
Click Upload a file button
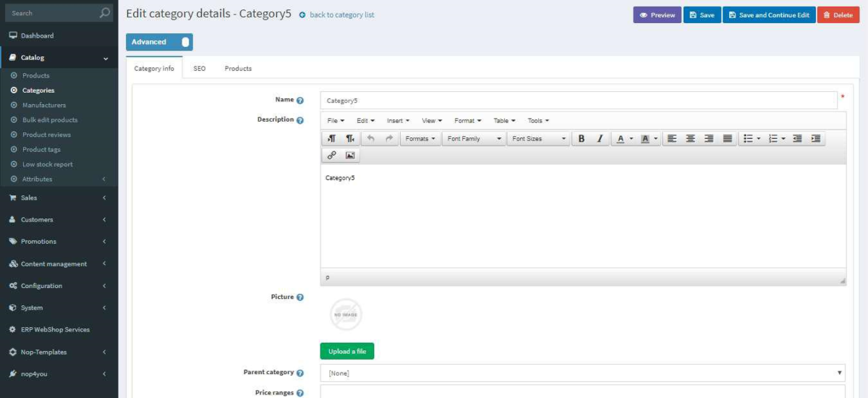coord(347,351)
